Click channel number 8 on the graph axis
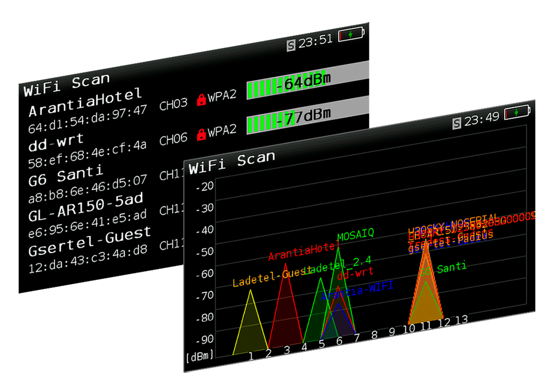Viewport: 554px width, 392px height. pos(375,335)
